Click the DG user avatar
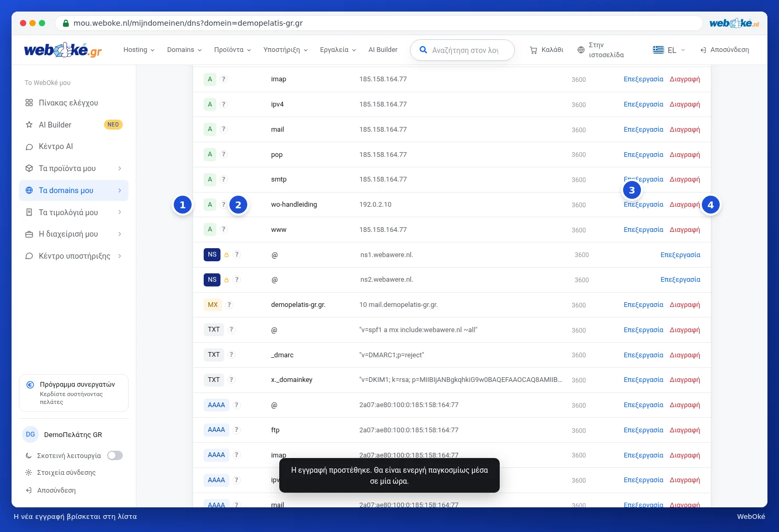This screenshot has height=532, width=779. click(30, 434)
